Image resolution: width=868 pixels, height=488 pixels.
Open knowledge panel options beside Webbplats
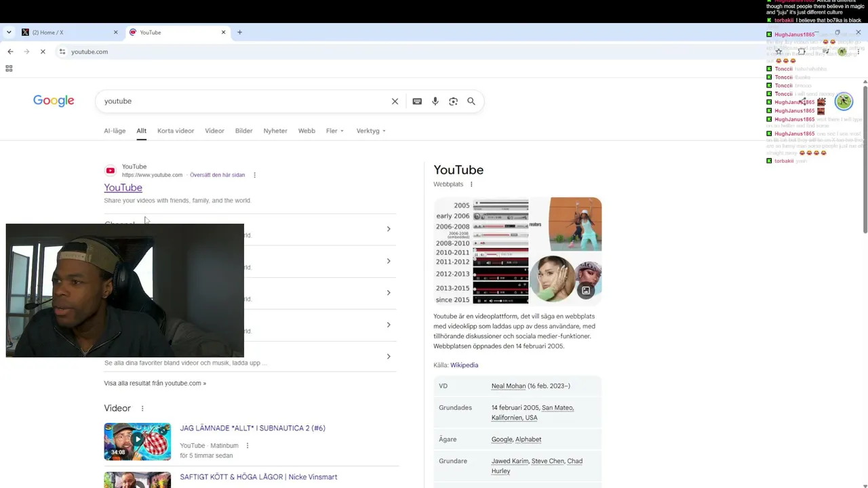pyautogui.click(x=471, y=184)
